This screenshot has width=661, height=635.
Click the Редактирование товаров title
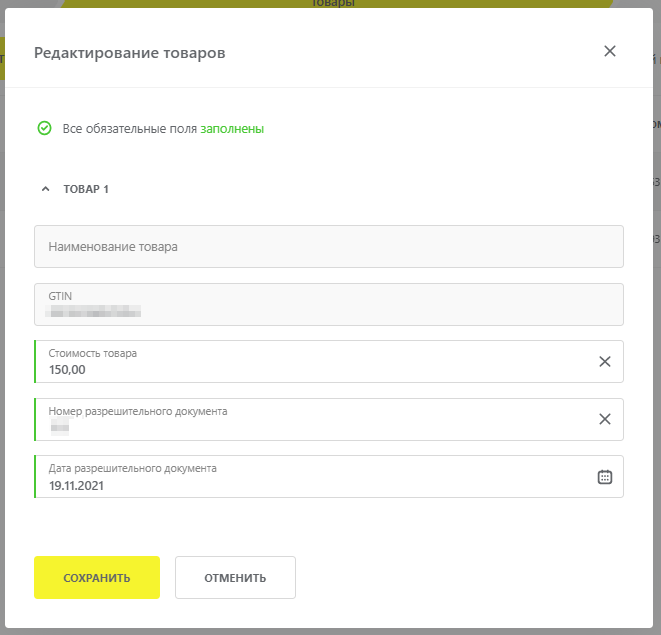click(129, 53)
